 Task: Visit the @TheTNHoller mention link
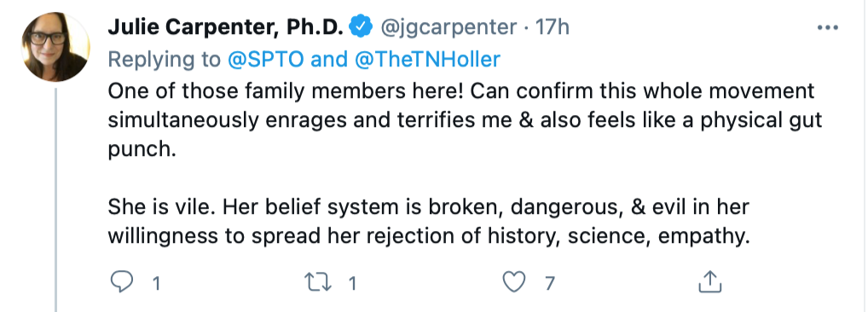click(x=427, y=59)
